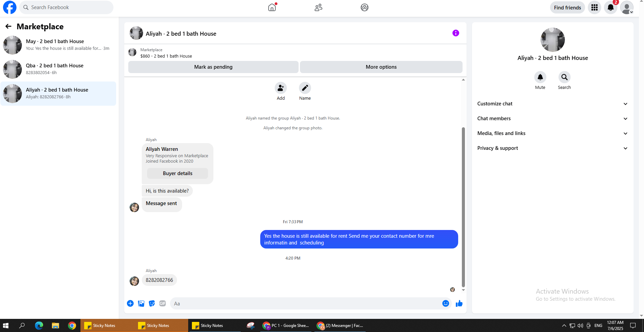
Task: Open the apps grid menu icon
Action: point(595,7)
